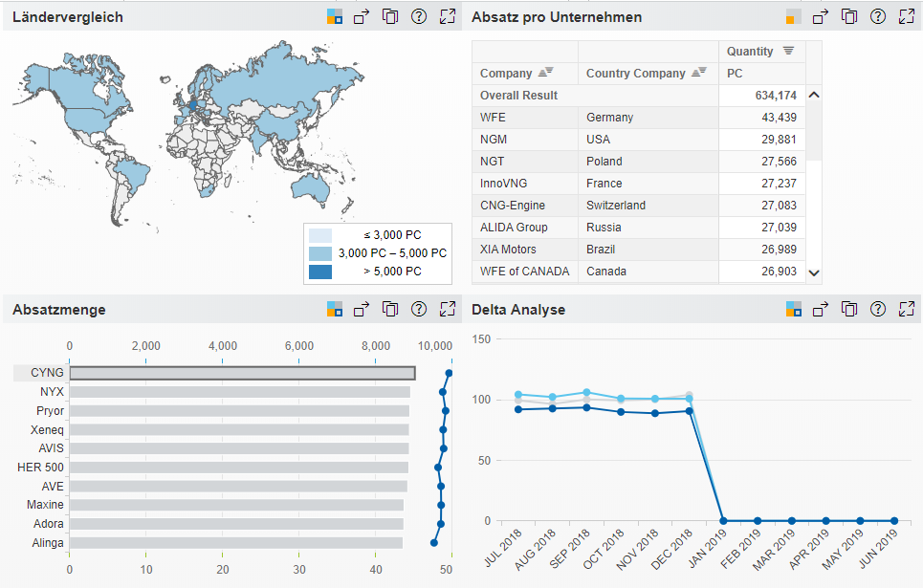This screenshot has width=923, height=588.
Task: Copy the Delta Analyse chart
Action: [x=849, y=309]
